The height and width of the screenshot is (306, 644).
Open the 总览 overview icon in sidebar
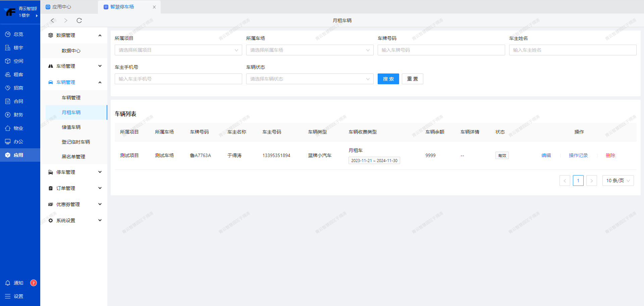click(x=8, y=34)
